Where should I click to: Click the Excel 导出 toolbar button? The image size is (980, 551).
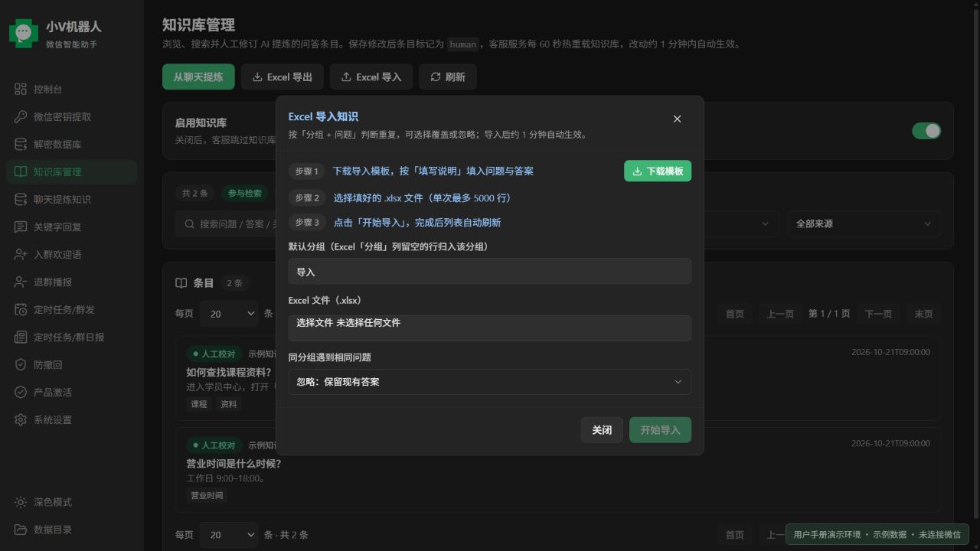[x=283, y=77]
